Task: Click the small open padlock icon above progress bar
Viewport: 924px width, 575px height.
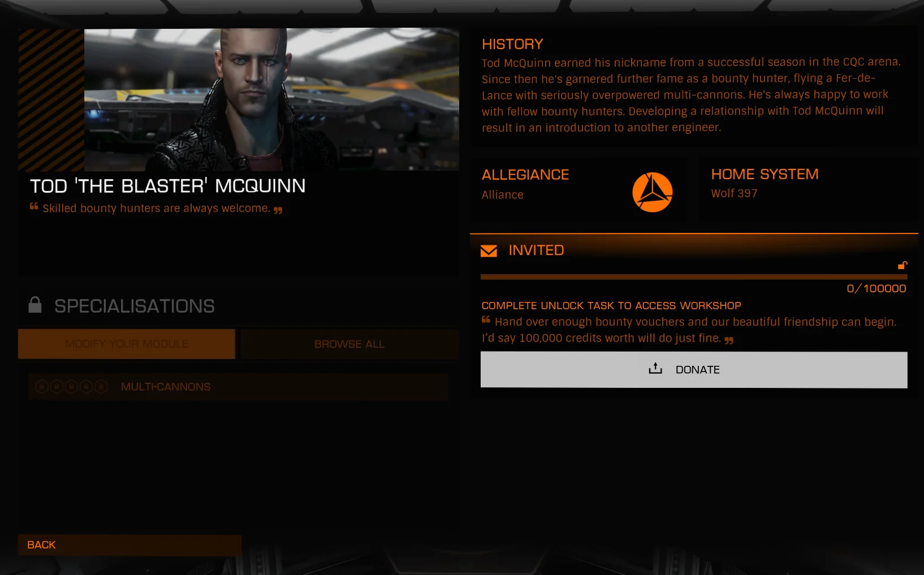Action: click(903, 265)
